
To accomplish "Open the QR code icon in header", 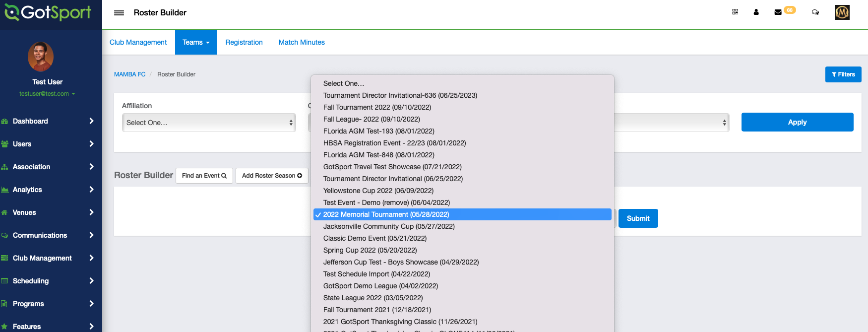I will (735, 12).
